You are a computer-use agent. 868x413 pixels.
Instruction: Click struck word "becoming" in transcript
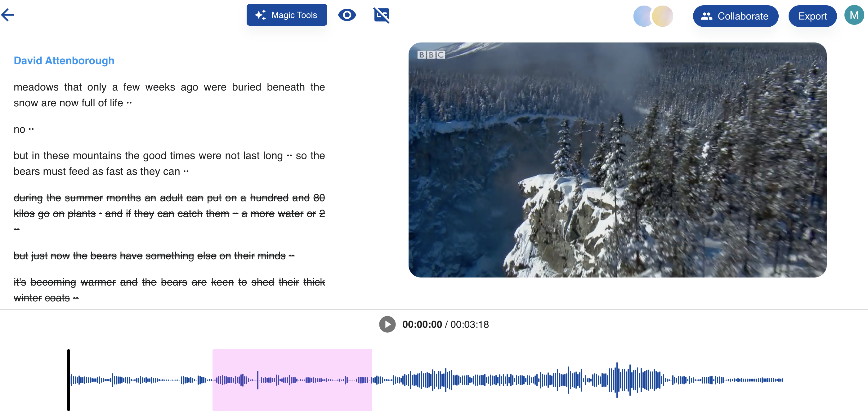pyautogui.click(x=53, y=282)
